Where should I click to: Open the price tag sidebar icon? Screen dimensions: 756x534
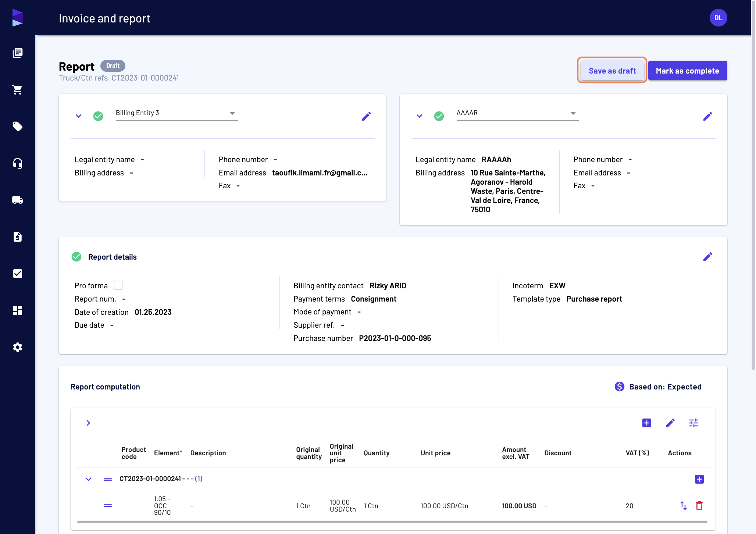click(x=17, y=127)
